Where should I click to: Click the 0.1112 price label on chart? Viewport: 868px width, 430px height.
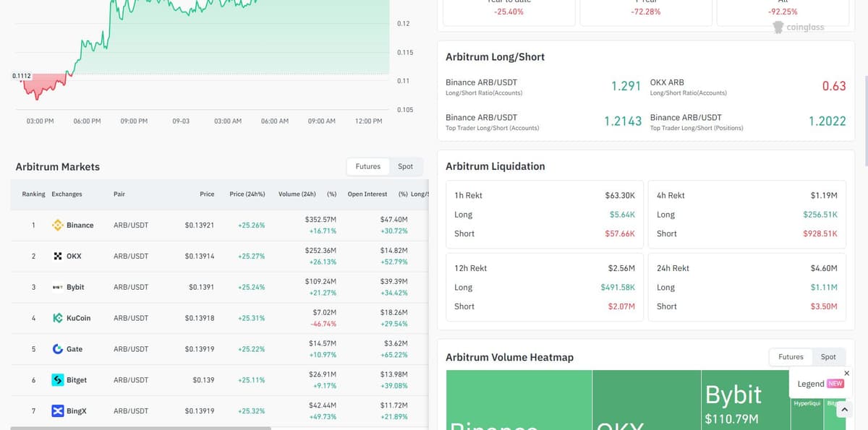tap(21, 76)
